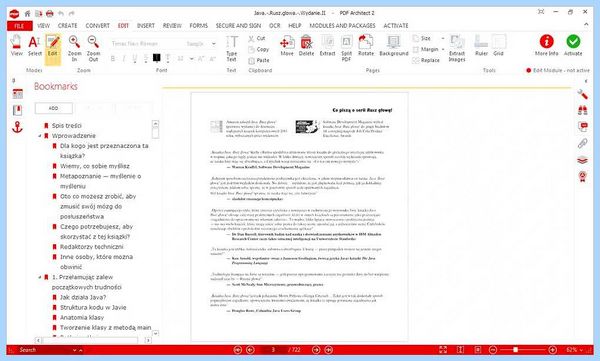Open the More Info icon
This screenshot has height=361, width=600.
pyautogui.click(x=546, y=46)
